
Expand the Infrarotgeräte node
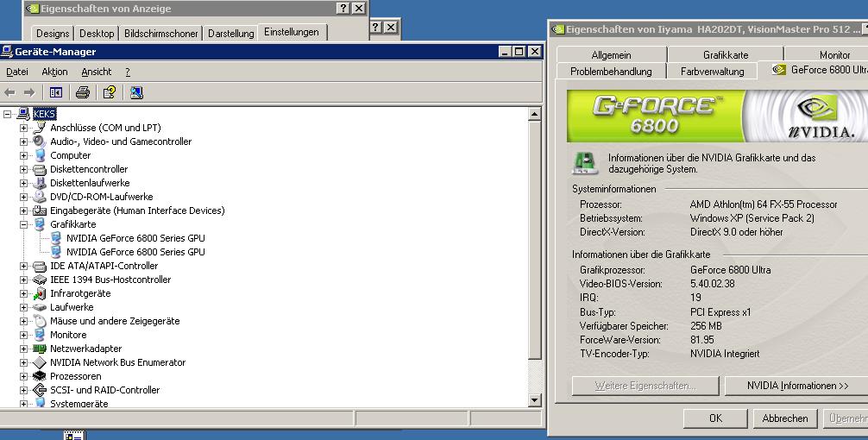[23, 294]
